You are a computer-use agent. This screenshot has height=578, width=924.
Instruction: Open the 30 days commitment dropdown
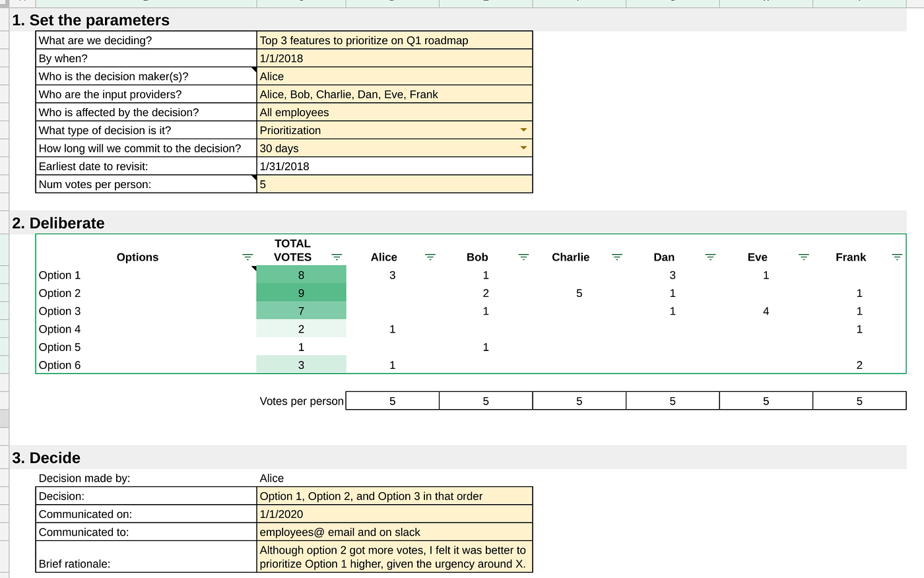tap(524, 148)
